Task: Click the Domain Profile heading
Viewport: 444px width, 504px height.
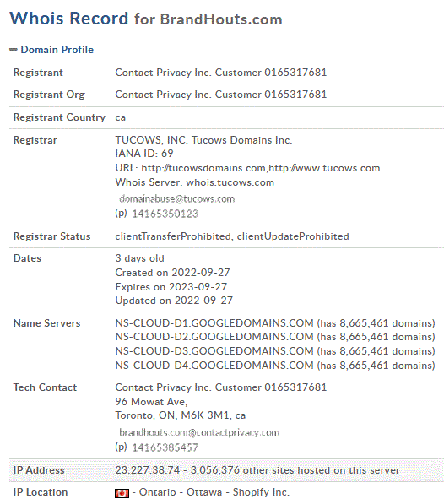Action: point(57,50)
